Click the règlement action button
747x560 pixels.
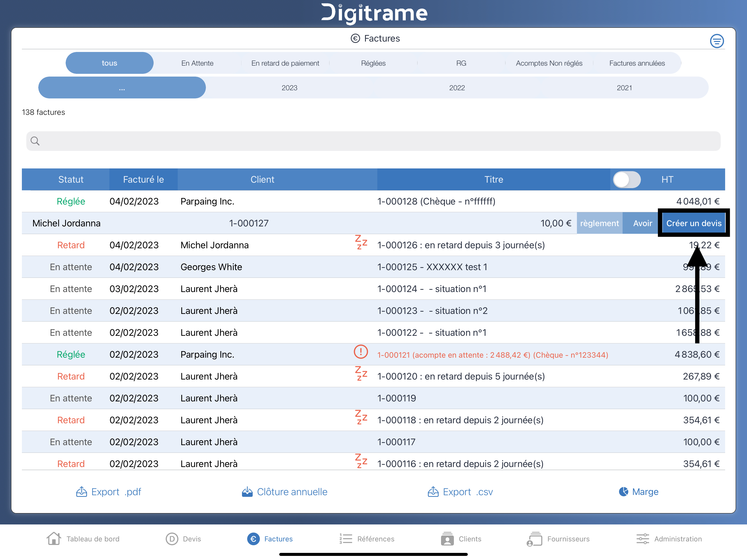(x=599, y=223)
